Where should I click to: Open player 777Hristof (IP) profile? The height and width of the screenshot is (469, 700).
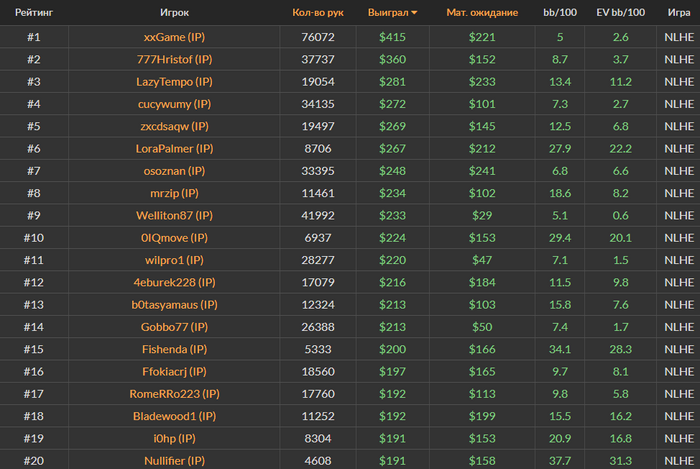(174, 59)
